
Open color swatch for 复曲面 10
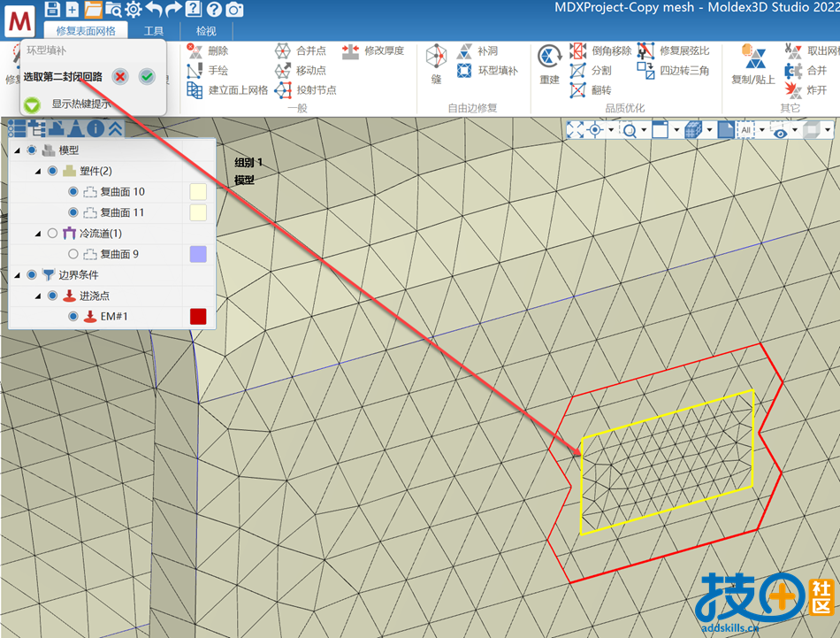198,192
